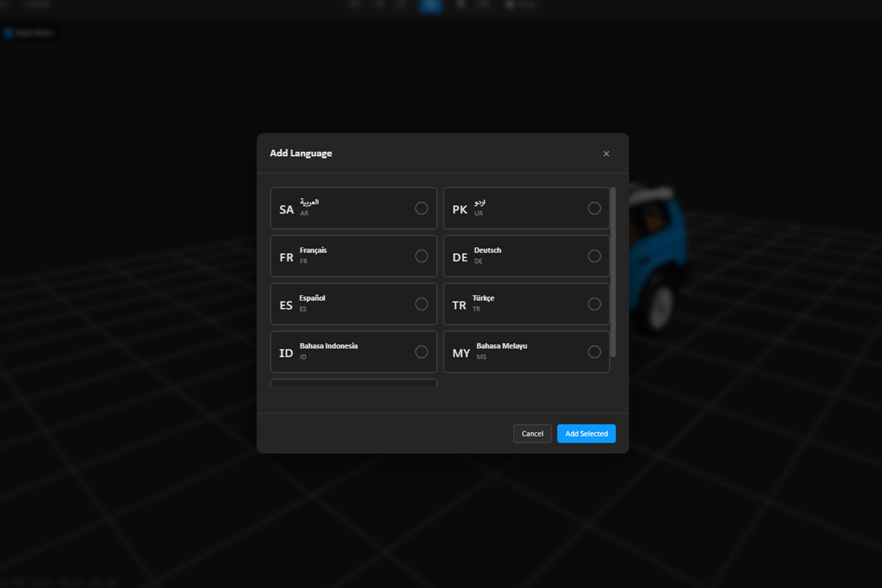This screenshot has width=882, height=588.
Task: Select the Türkçe radio button
Action: (x=594, y=304)
